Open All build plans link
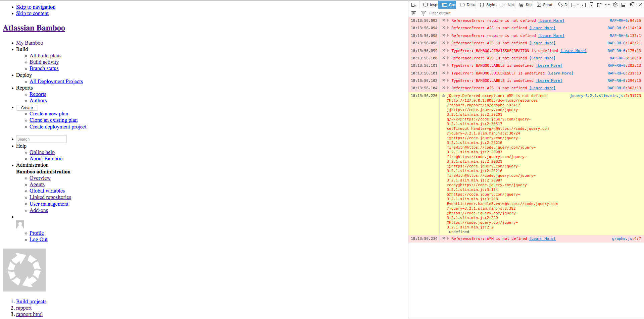644x319 pixels. click(45, 56)
